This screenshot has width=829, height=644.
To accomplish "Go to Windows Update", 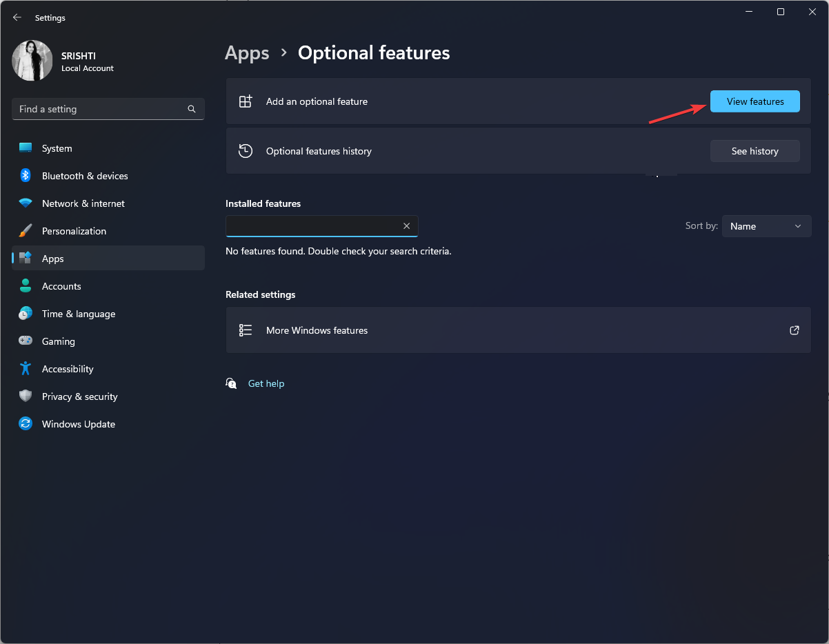I will point(108,424).
